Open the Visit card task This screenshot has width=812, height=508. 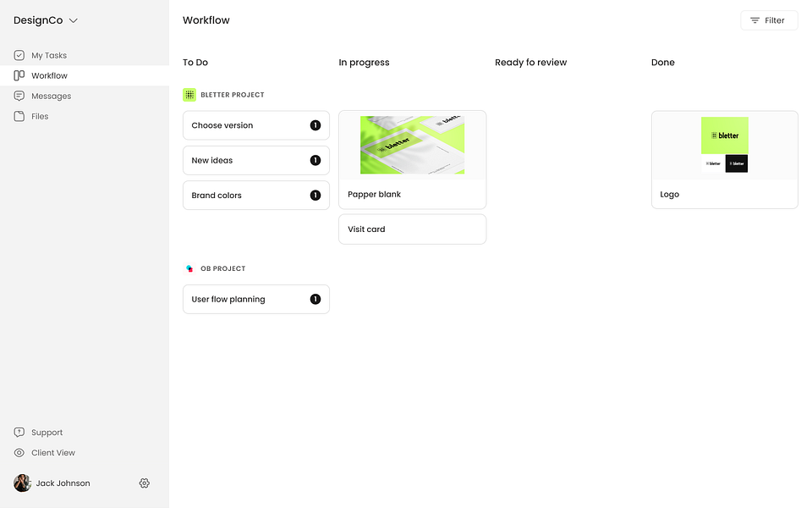coord(412,229)
